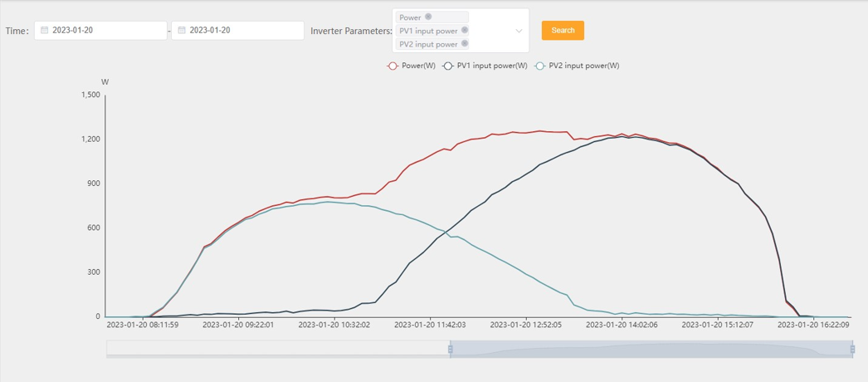
Task: Click the 1,500 y-axis label
Action: (90, 95)
